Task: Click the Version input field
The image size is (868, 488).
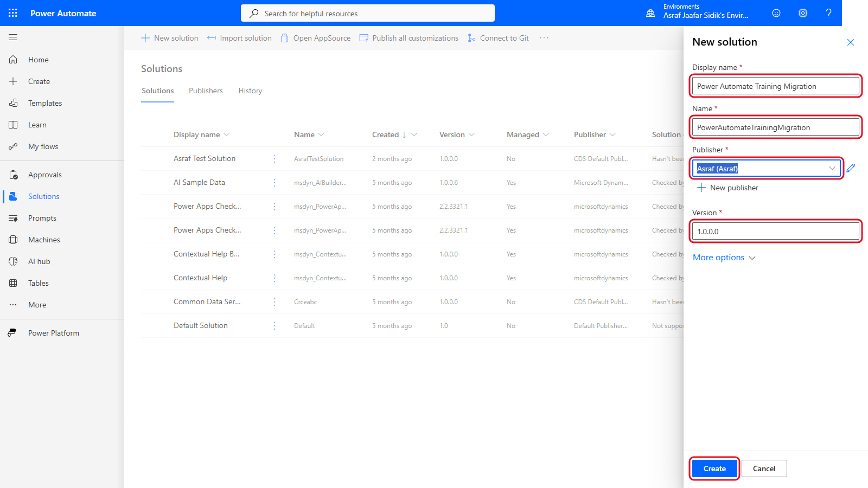Action: coord(776,231)
